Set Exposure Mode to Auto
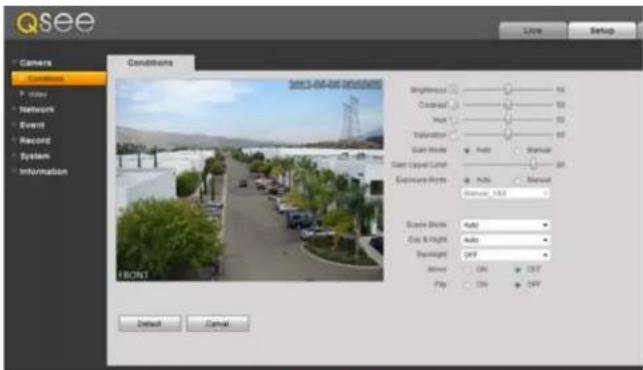 (x=467, y=180)
